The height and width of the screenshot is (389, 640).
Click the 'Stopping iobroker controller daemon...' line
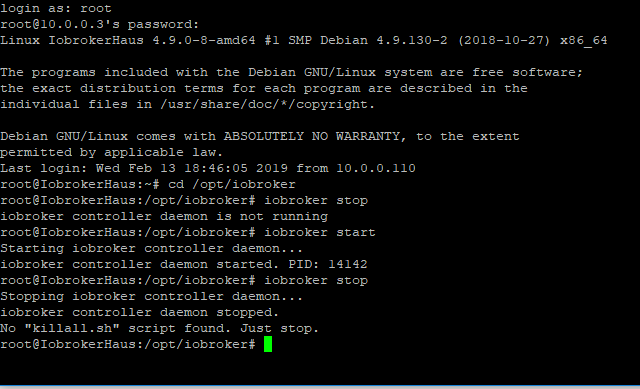(151, 296)
